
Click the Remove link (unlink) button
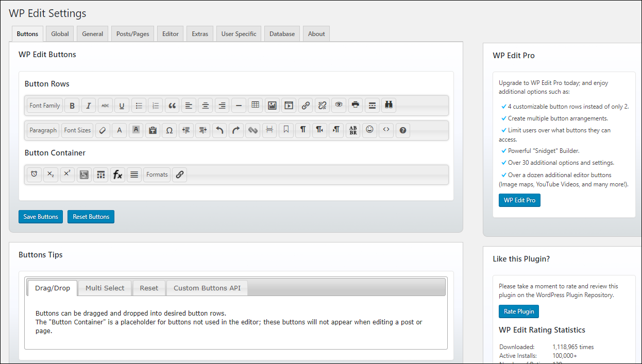tap(322, 106)
